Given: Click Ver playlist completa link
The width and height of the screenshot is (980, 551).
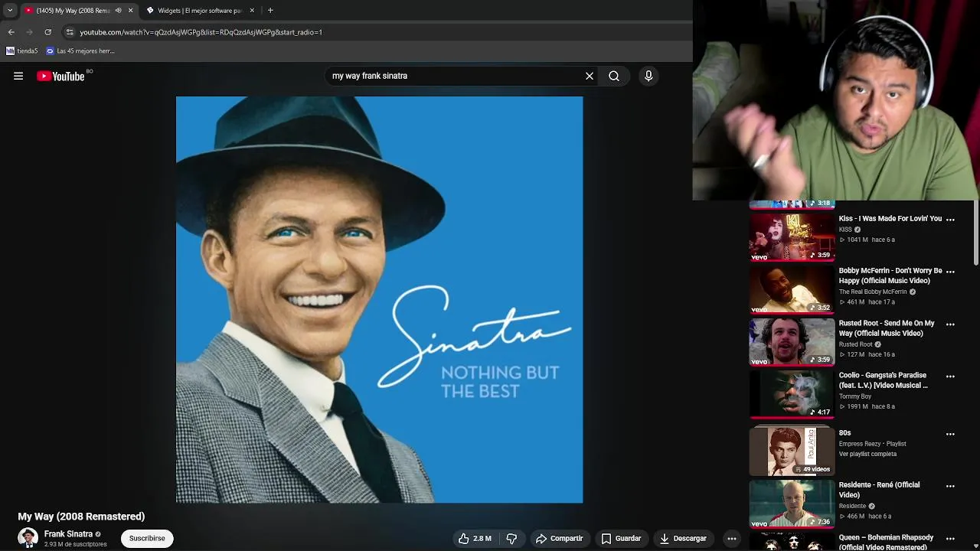Looking at the screenshot, I should pyautogui.click(x=867, y=454).
